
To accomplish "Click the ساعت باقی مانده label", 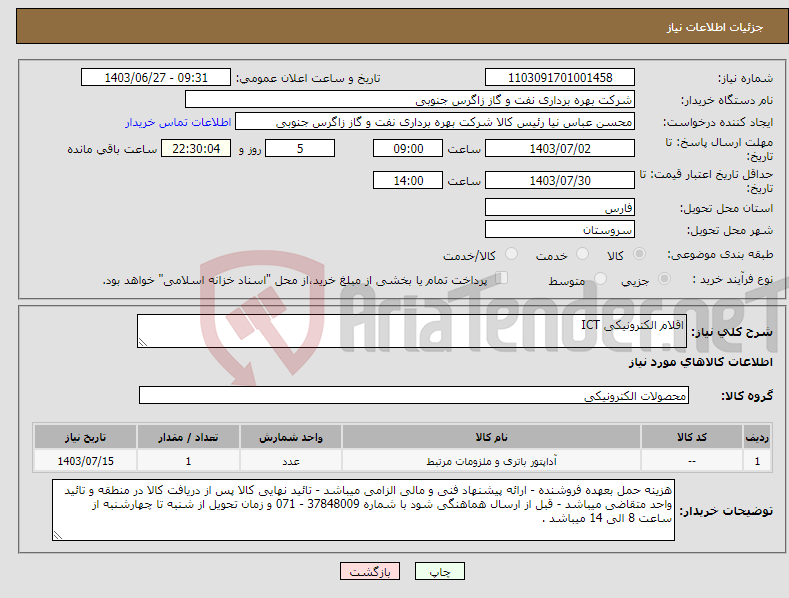I will [112, 149].
